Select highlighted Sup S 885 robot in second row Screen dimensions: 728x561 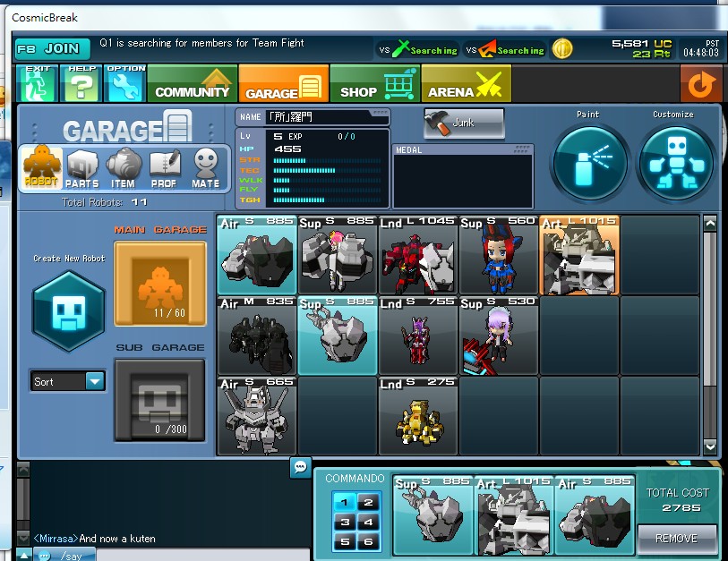pyautogui.click(x=337, y=336)
